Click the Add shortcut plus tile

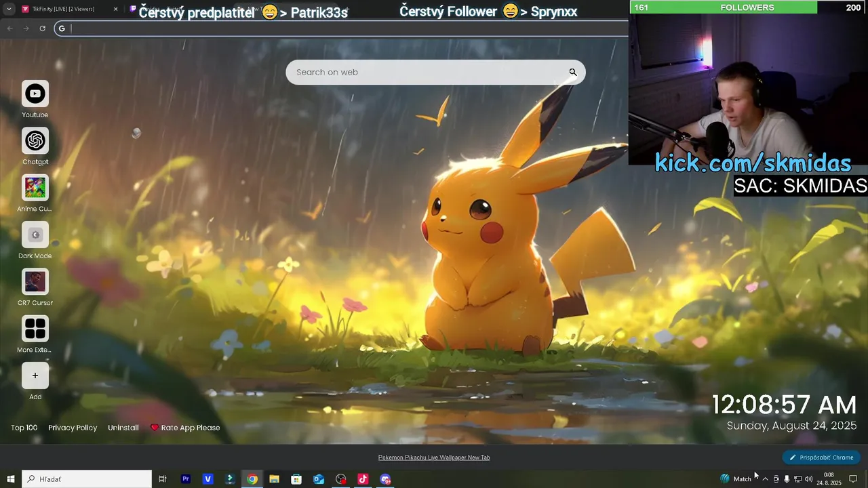[35, 375]
